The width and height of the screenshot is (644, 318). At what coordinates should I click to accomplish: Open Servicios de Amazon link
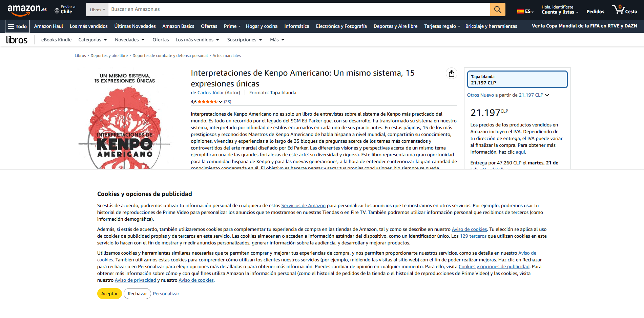303,205
